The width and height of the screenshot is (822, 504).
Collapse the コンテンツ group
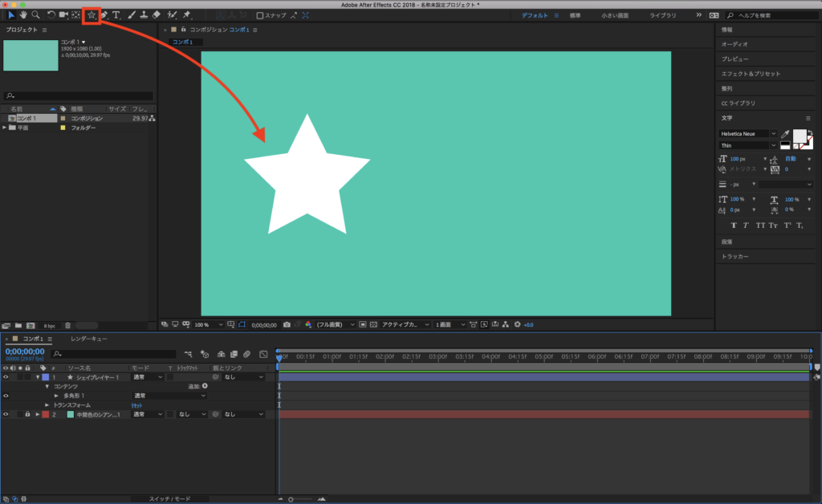pos(47,386)
